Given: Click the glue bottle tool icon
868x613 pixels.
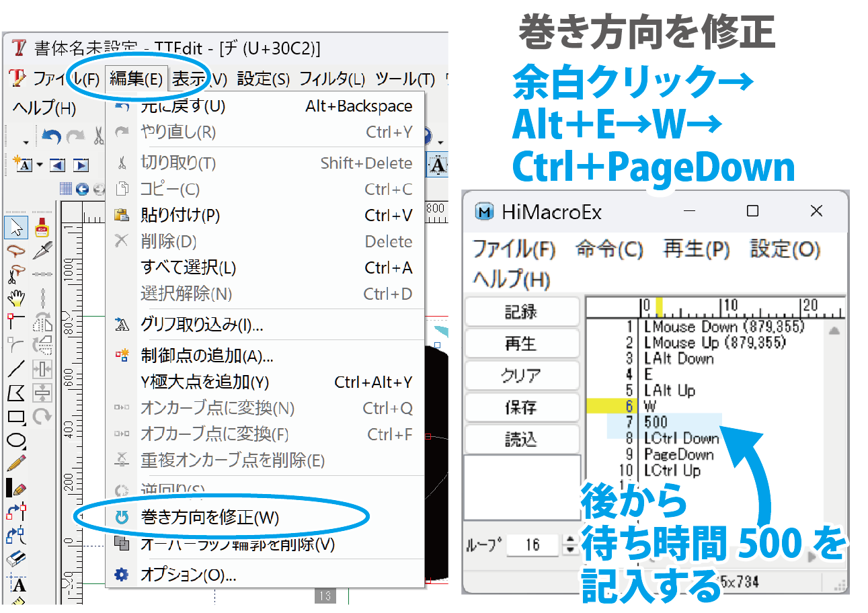Looking at the screenshot, I should pyautogui.click(x=42, y=228).
